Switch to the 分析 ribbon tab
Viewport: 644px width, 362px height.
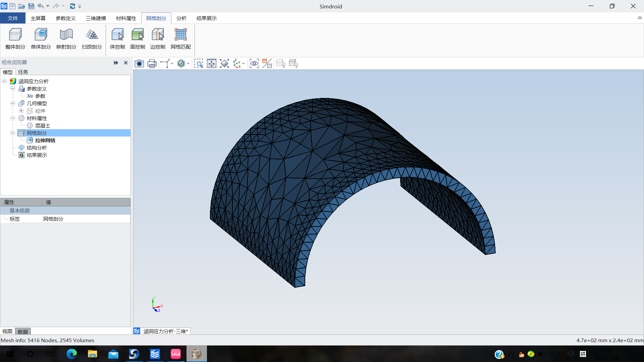181,18
